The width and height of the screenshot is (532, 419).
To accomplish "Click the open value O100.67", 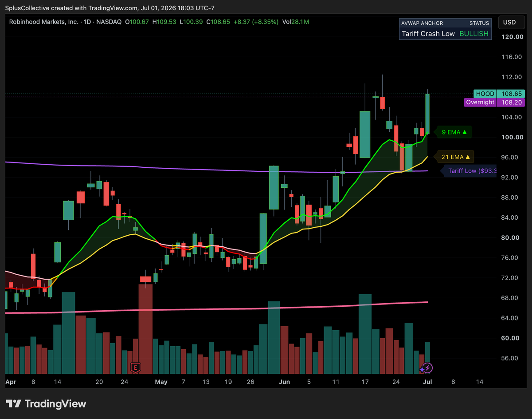I will (x=137, y=22).
